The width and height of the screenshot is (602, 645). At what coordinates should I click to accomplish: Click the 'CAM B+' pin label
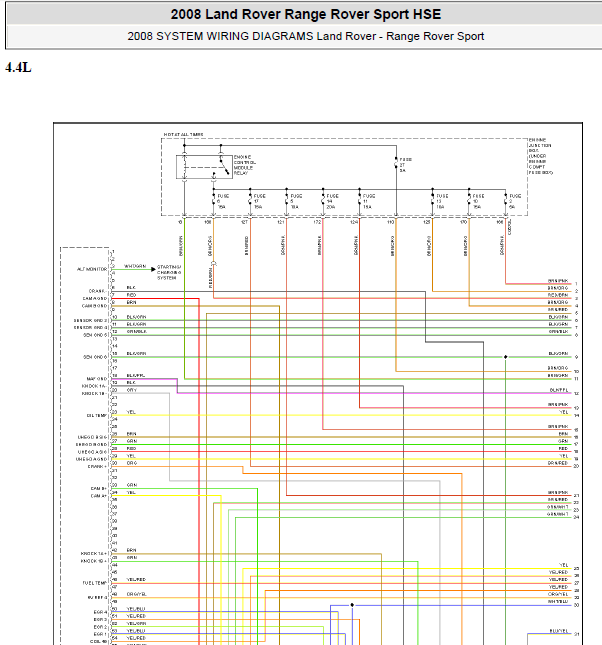tap(99, 488)
